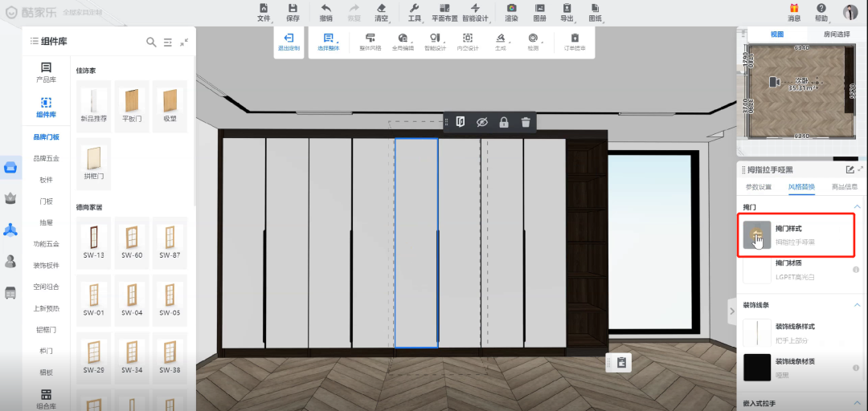Choose the 吸塑 door thumbnail

pos(170,106)
